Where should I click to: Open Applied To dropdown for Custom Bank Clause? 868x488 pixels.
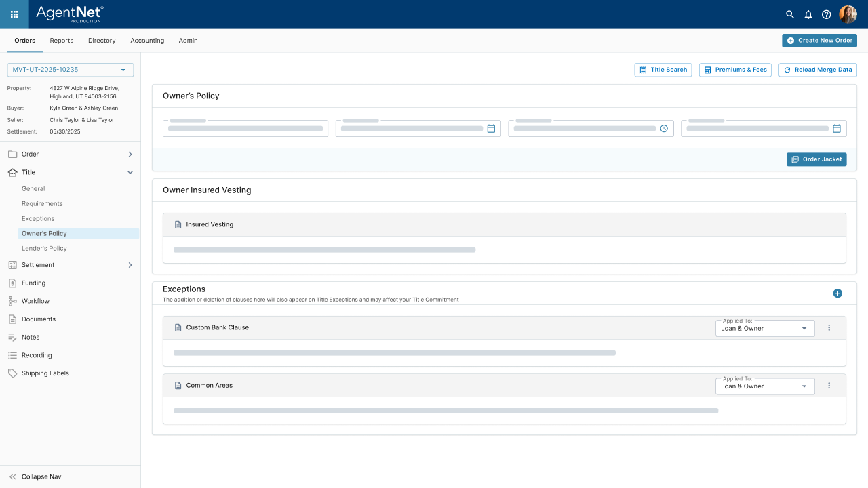tap(765, 328)
